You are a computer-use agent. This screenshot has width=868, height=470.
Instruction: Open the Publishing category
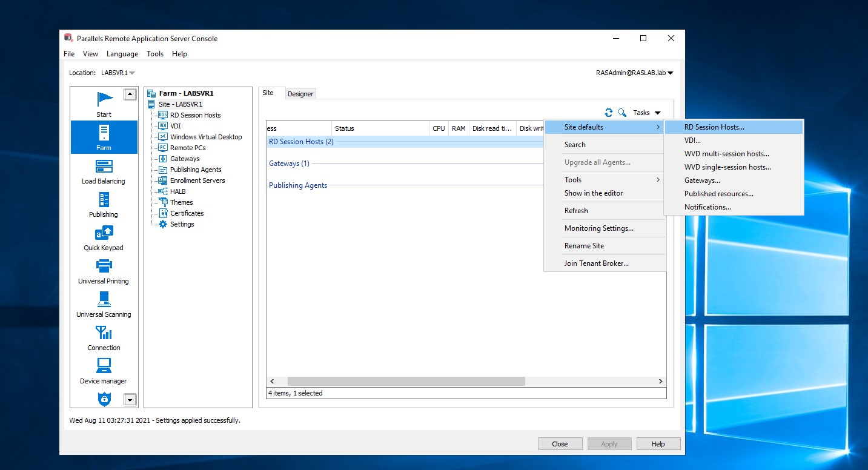tap(104, 204)
